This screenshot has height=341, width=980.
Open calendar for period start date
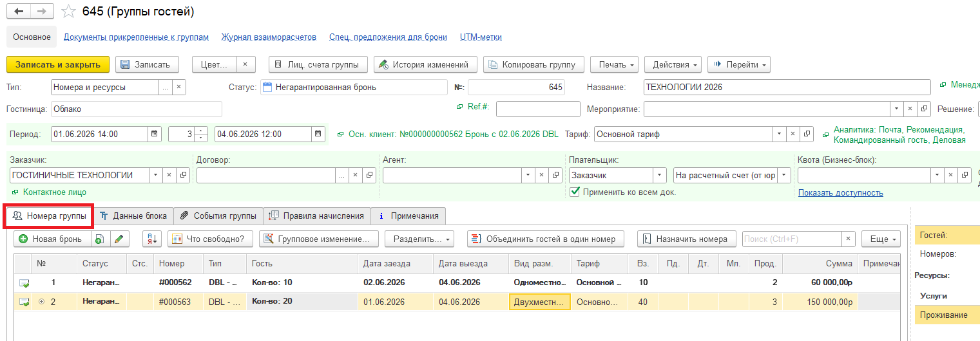[x=155, y=134]
